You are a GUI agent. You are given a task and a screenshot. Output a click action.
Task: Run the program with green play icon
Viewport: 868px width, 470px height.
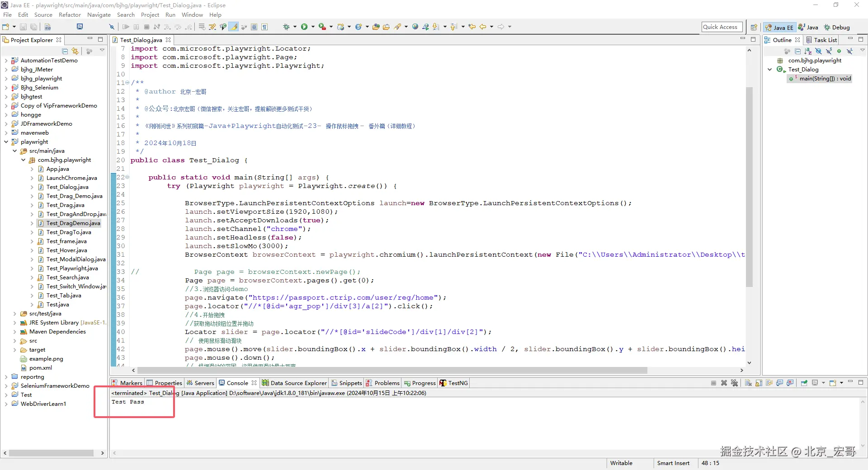[x=304, y=27]
